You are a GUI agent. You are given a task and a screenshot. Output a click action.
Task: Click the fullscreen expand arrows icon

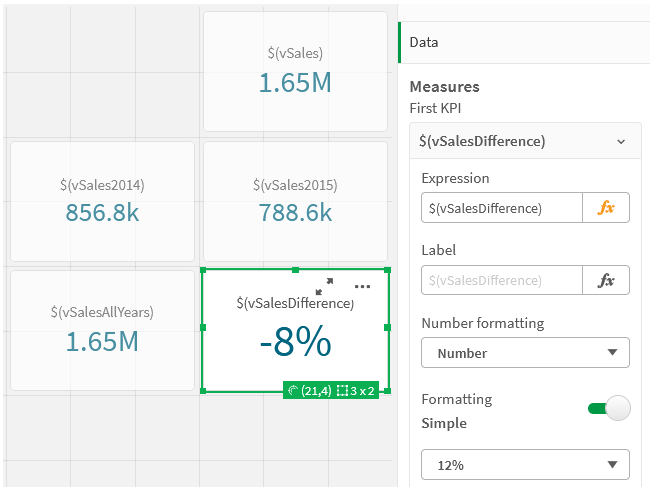click(324, 285)
